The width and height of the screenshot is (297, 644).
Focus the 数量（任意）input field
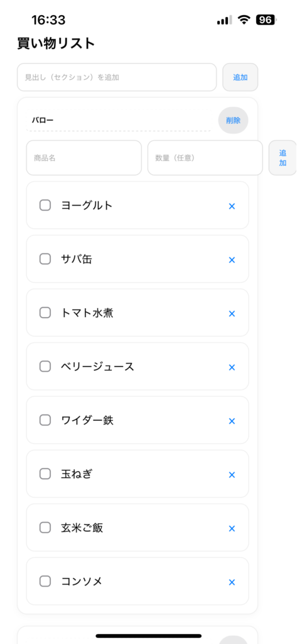[x=205, y=158]
